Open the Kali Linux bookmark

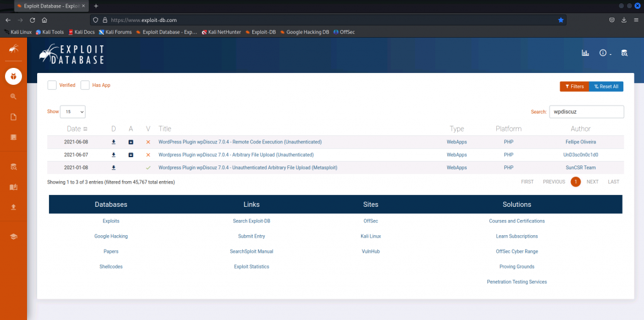[18, 31]
